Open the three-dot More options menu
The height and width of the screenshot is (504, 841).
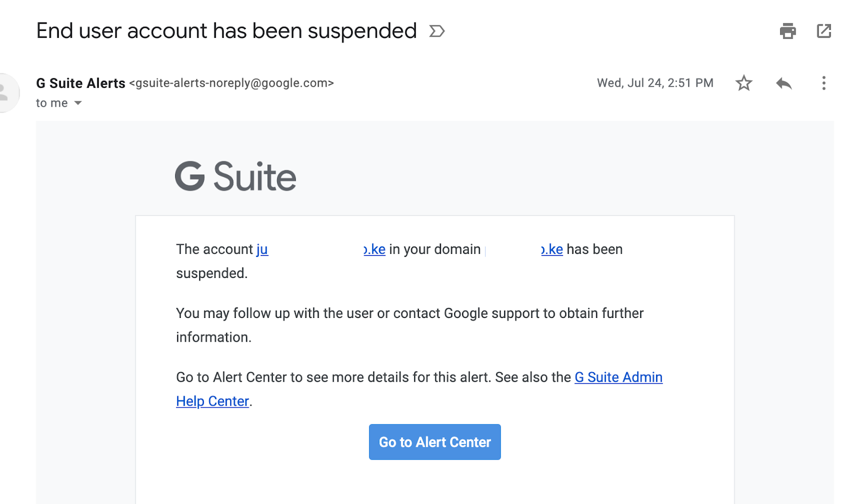(x=823, y=83)
